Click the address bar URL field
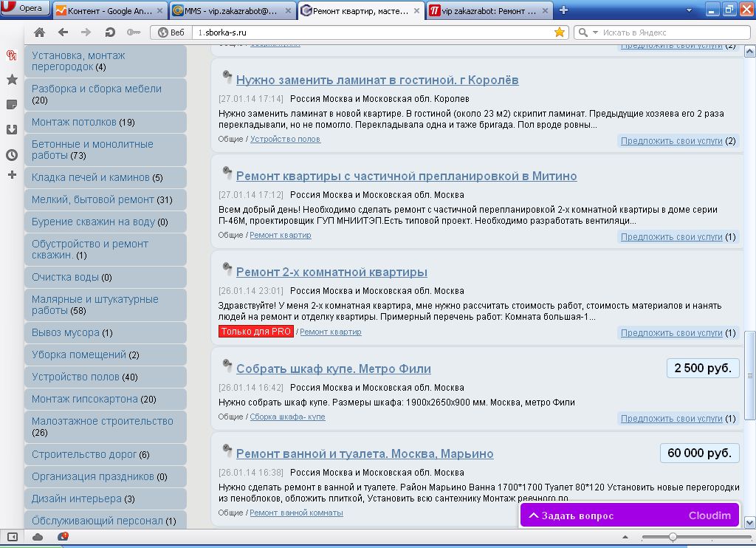 pos(369,32)
